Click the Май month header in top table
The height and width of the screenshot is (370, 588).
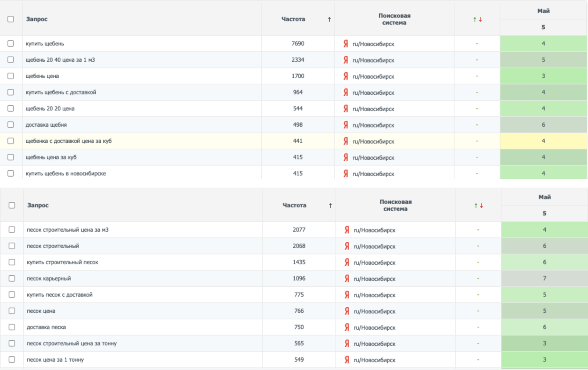(x=543, y=11)
